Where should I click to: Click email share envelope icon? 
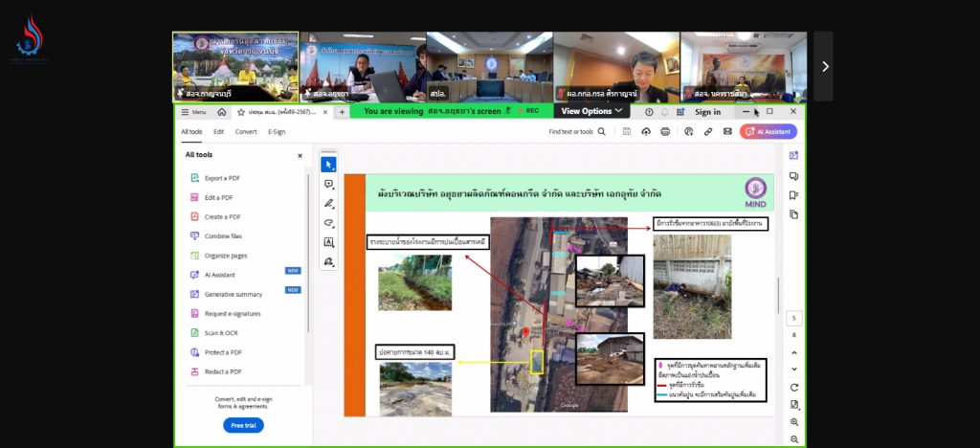click(725, 132)
